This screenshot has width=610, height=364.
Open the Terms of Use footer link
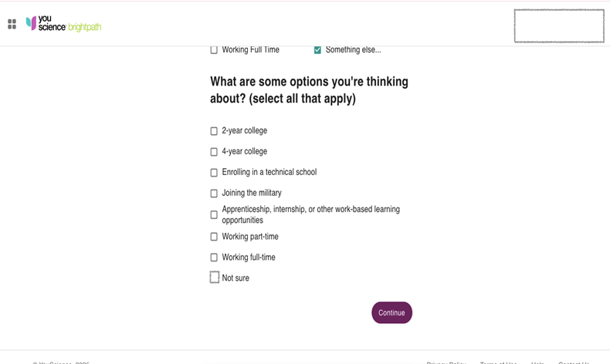tap(498, 362)
